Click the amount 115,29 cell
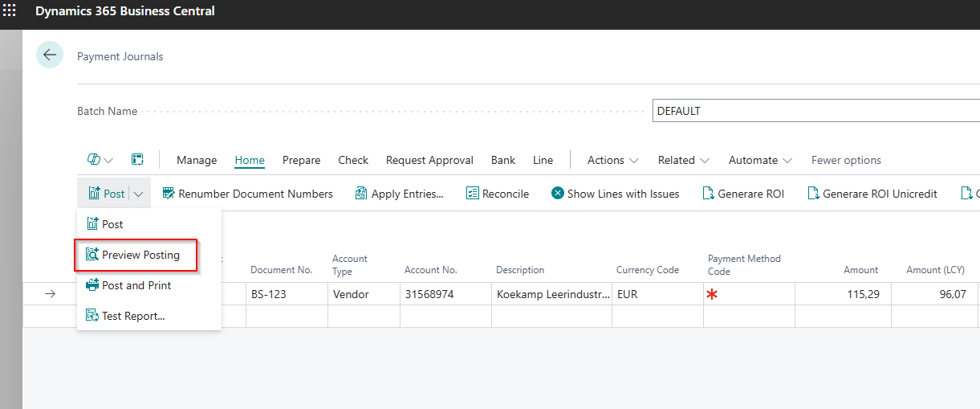Image resolution: width=980 pixels, height=409 pixels. point(843,294)
